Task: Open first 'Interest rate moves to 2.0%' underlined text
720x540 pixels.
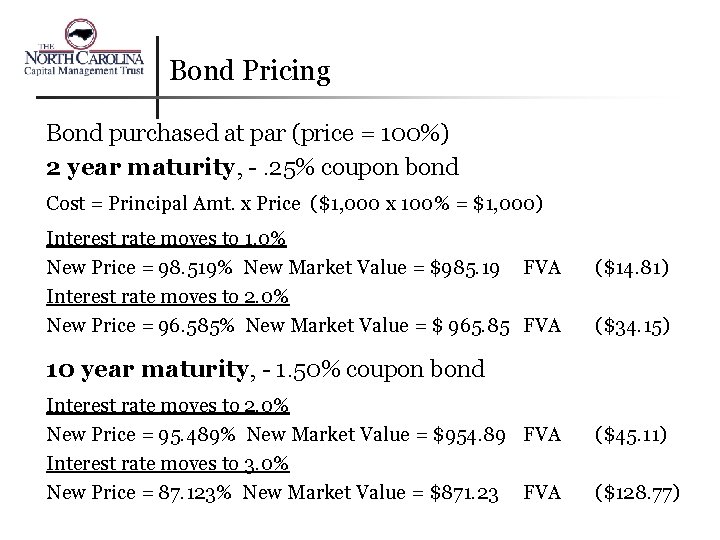Action: pyautogui.click(x=168, y=297)
